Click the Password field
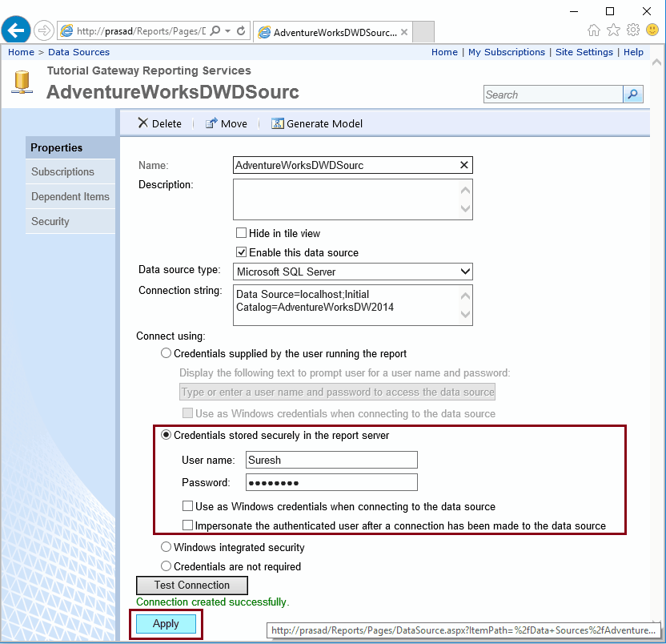Viewport: 666px width, 644px height. click(x=331, y=482)
